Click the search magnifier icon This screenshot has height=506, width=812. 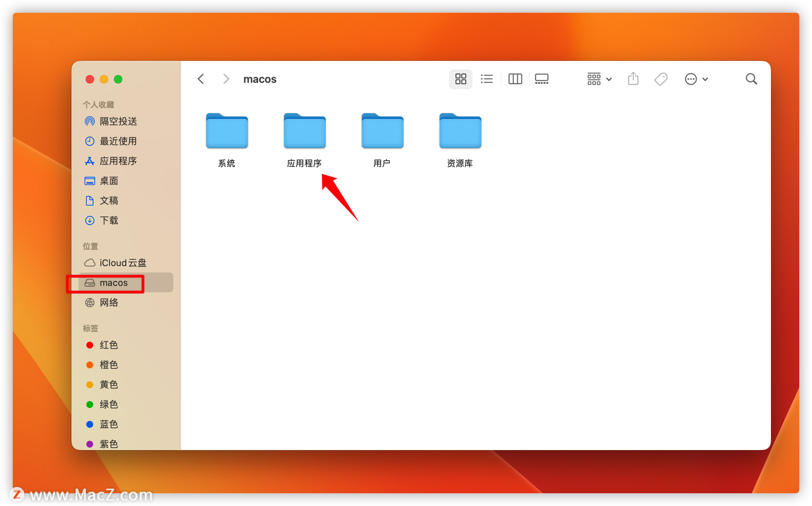(x=751, y=79)
